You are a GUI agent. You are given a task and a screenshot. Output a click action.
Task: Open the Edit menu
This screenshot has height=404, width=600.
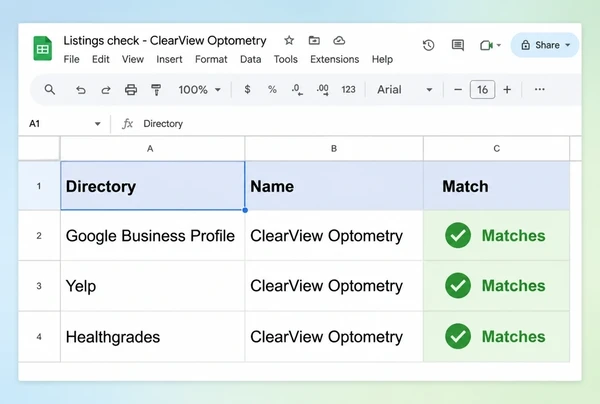101,59
